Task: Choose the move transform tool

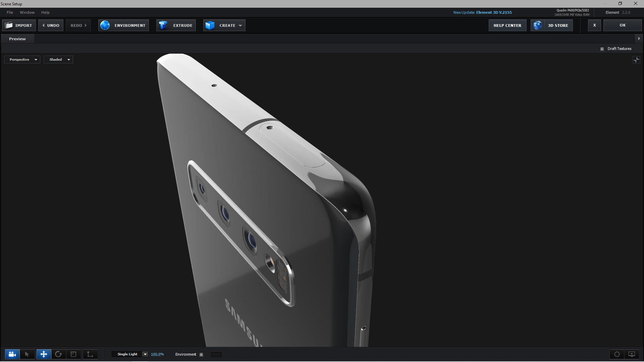Action: (44, 354)
